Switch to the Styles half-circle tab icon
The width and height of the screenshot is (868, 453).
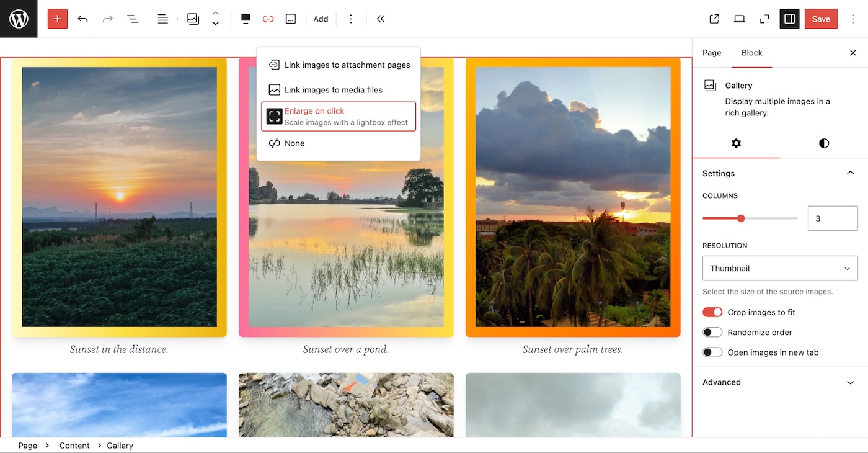[823, 143]
